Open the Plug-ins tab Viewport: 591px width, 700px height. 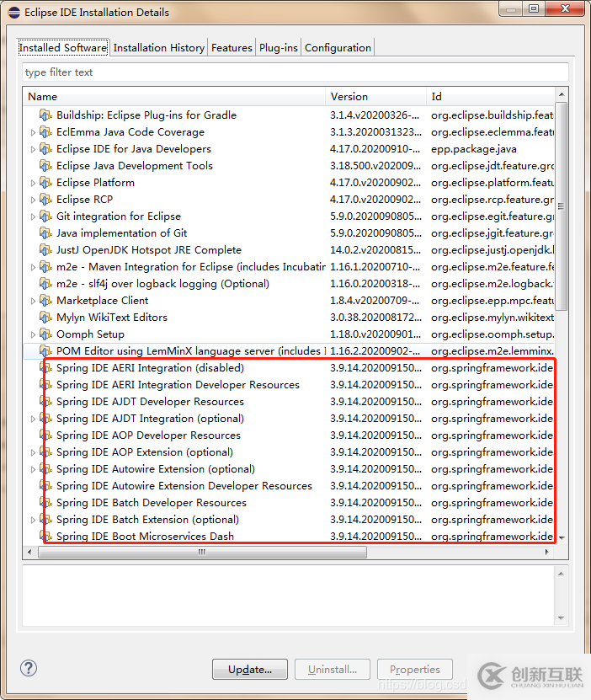(279, 48)
